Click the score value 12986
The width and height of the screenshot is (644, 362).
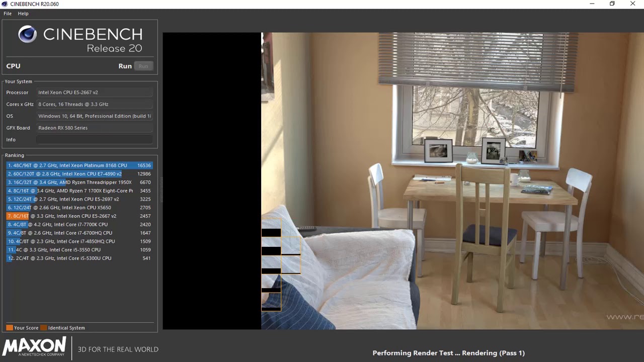[144, 174]
